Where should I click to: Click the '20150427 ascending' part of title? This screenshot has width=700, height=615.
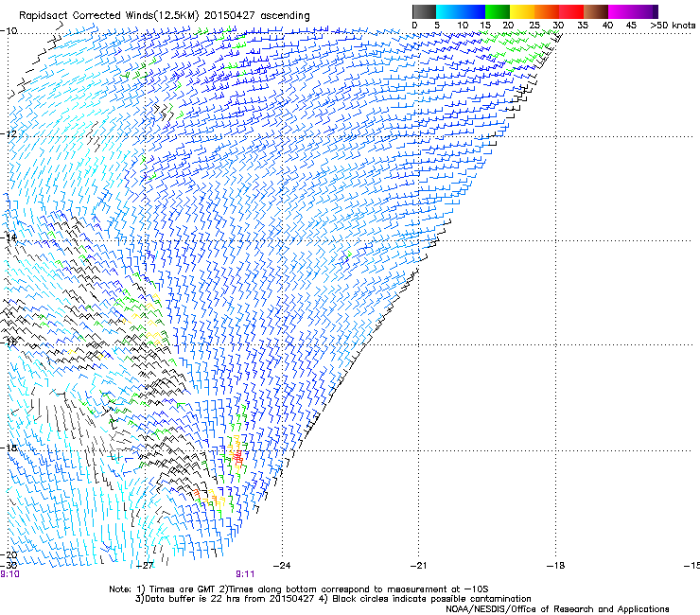coord(257,15)
